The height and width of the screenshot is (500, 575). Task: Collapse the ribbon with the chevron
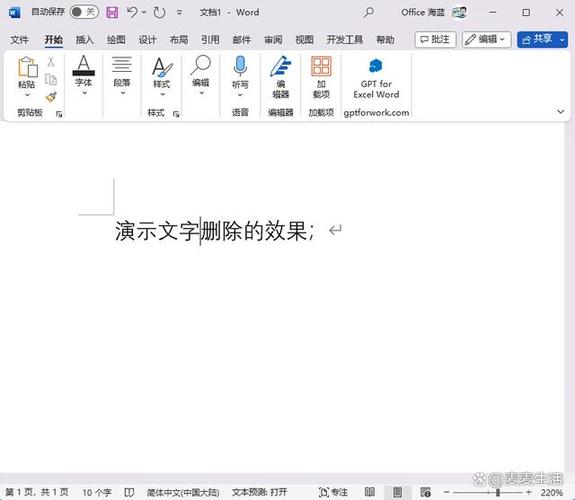[x=561, y=111]
